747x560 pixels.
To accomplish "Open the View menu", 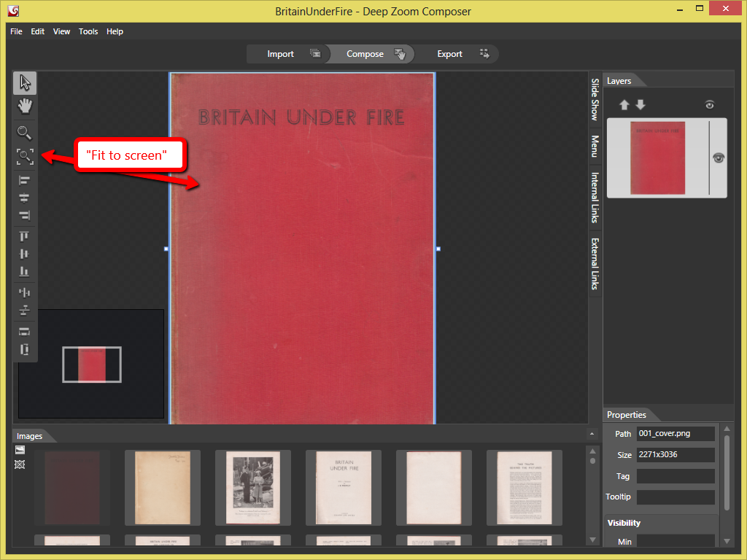I will pyautogui.click(x=61, y=31).
